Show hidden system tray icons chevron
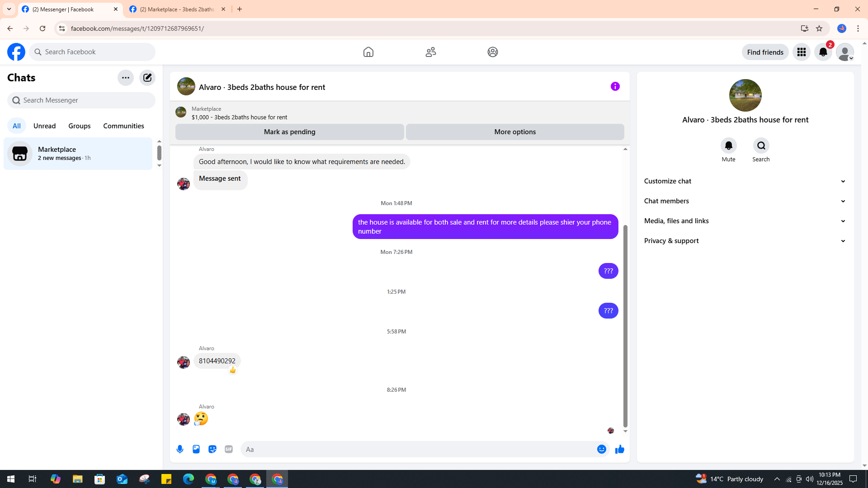This screenshot has height=488, width=868. (x=777, y=479)
